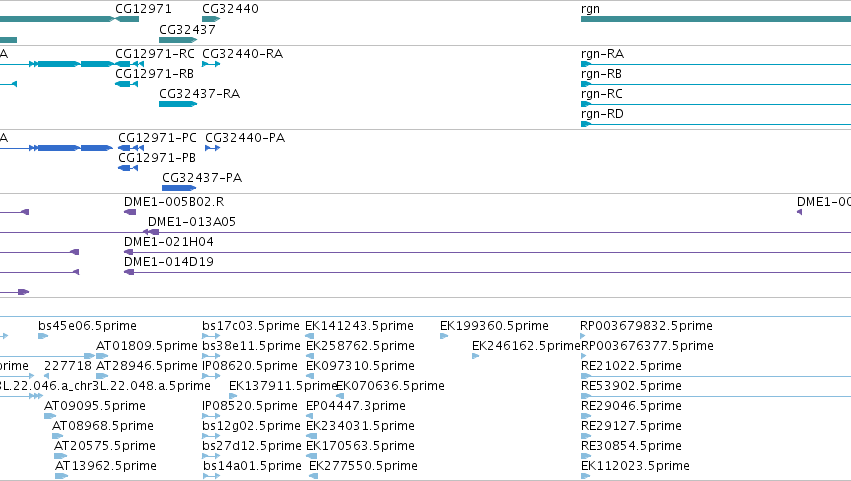Click EST EK112023.5prime
The image size is (851, 481).
[x=635, y=466]
